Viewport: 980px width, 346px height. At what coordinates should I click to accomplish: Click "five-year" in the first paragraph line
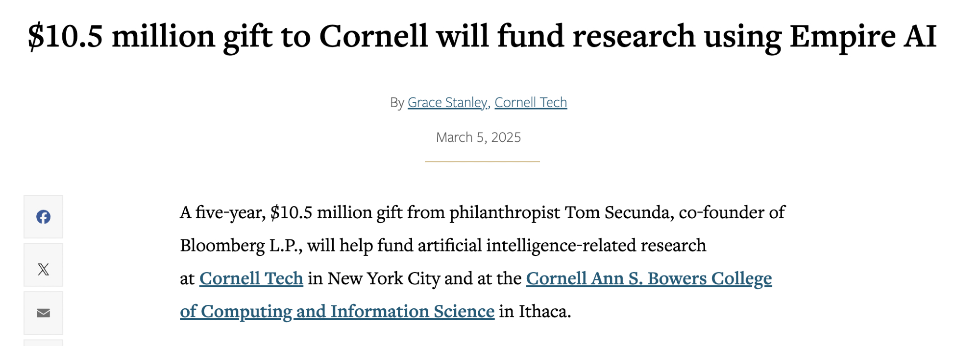(x=230, y=212)
